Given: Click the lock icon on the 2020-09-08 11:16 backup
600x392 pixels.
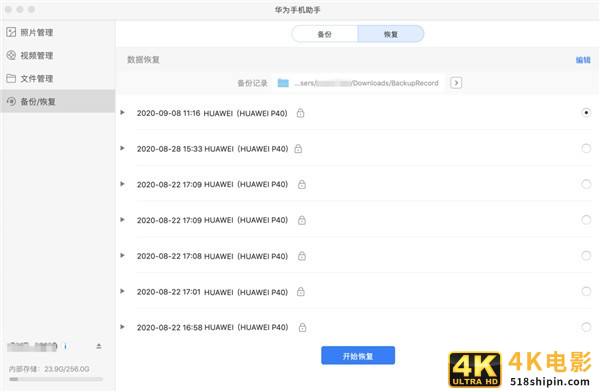Looking at the screenshot, I should pyautogui.click(x=300, y=113).
